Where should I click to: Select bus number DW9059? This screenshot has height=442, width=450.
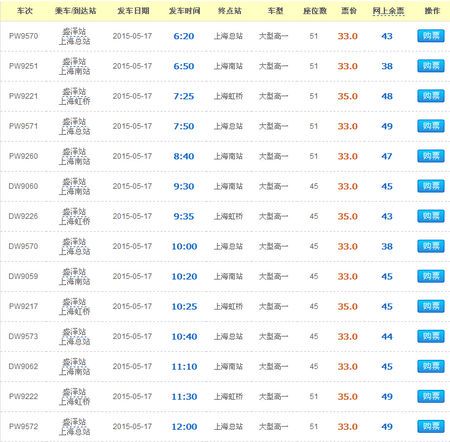pos(23,276)
